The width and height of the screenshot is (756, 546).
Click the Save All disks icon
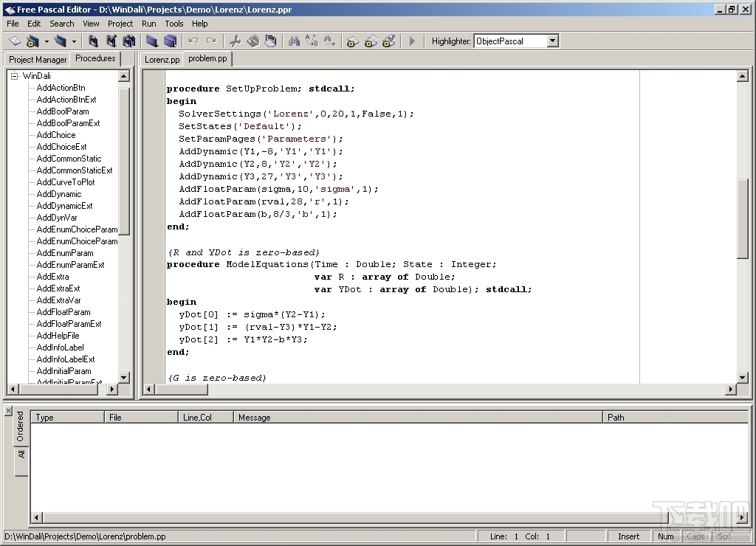tap(129, 41)
